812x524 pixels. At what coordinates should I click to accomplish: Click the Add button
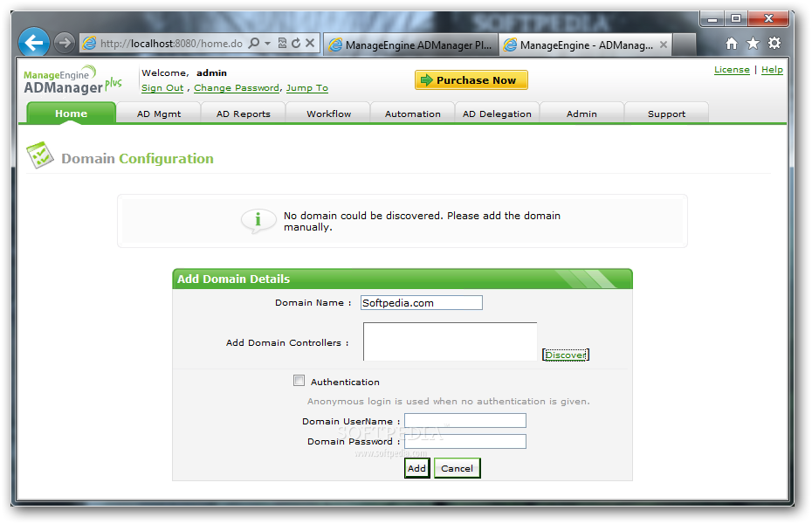pos(416,468)
